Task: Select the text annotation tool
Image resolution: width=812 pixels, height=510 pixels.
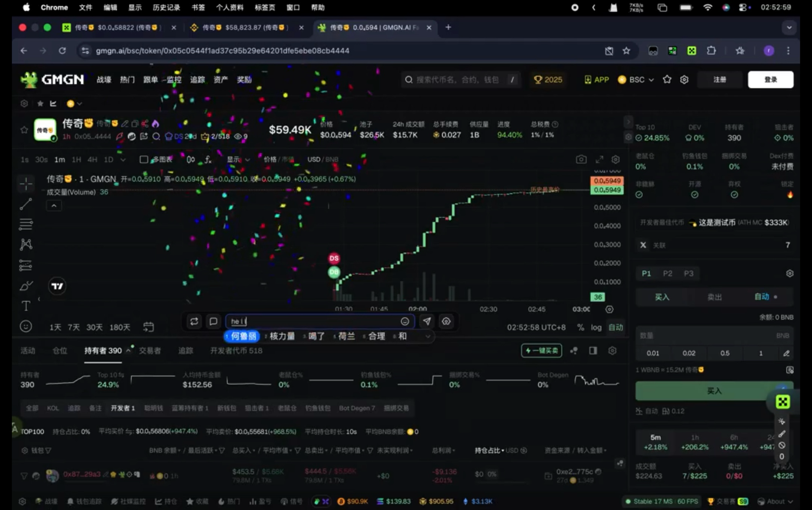Action: pos(26,306)
